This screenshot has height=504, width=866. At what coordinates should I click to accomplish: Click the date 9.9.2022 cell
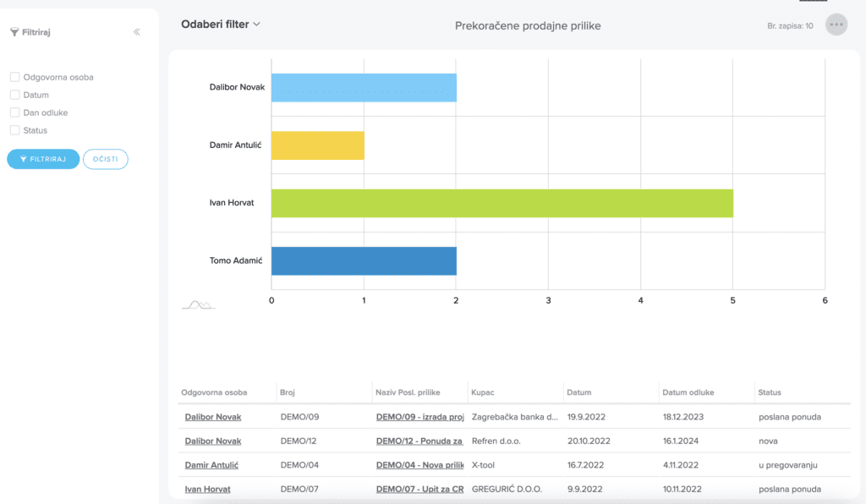tap(584, 489)
